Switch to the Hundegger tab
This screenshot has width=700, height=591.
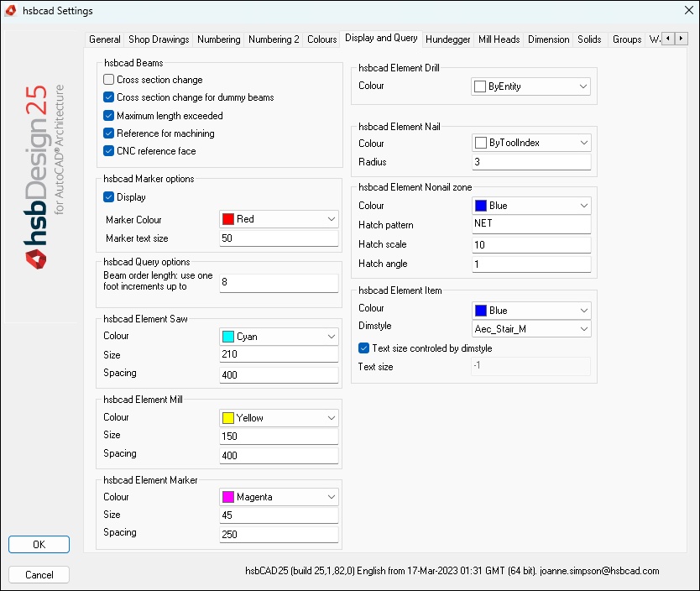point(447,39)
